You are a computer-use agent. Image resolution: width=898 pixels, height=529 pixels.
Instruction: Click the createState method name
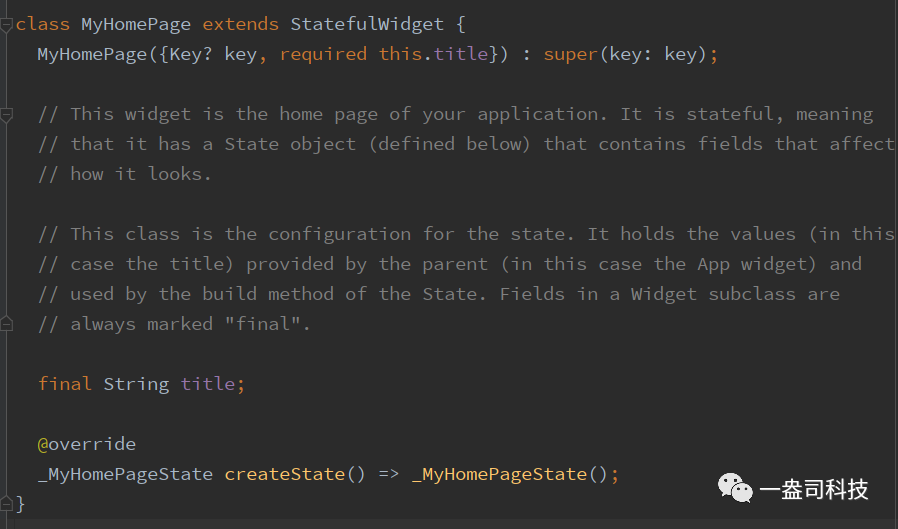click(285, 474)
